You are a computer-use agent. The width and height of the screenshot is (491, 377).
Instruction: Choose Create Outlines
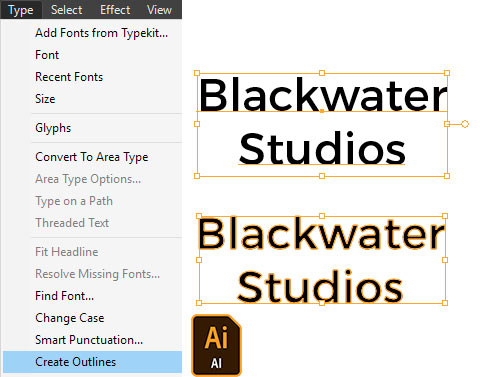pyautogui.click(x=92, y=362)
